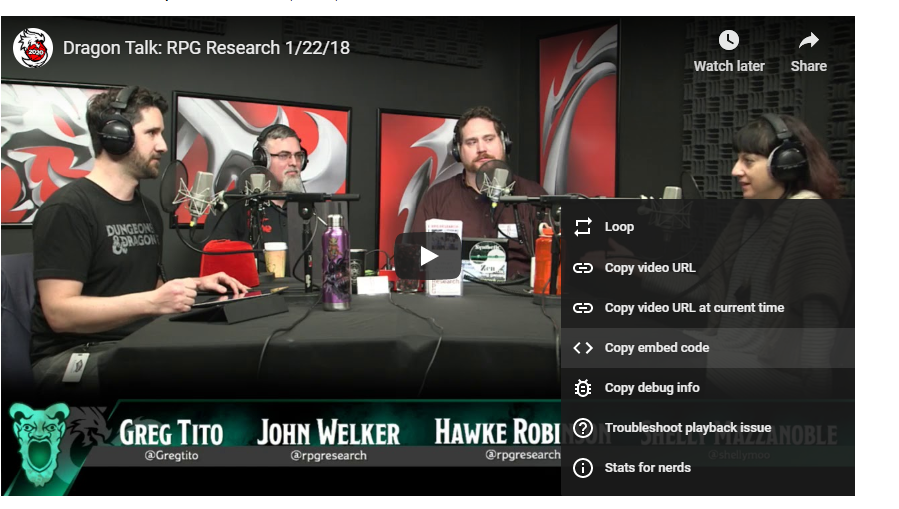The height and width of the screenshot is (509, 899).
Task: Click the @Gregtito handle text
Action: click(x=171, y=456)
